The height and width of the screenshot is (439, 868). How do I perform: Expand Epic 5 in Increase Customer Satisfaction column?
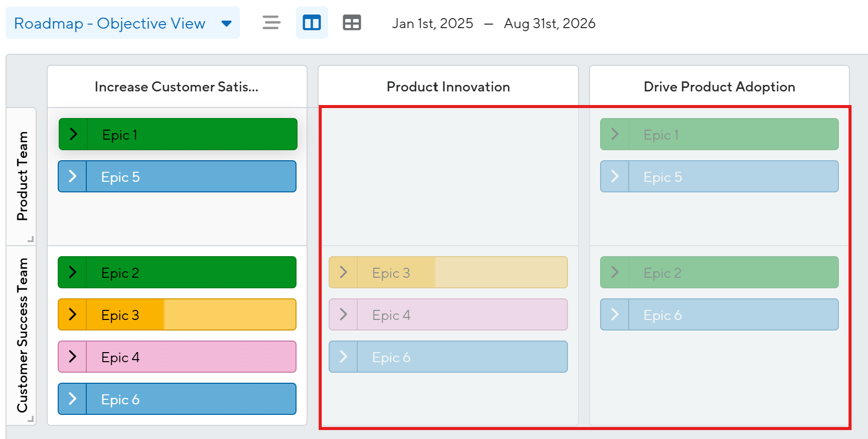pos(73,176)
